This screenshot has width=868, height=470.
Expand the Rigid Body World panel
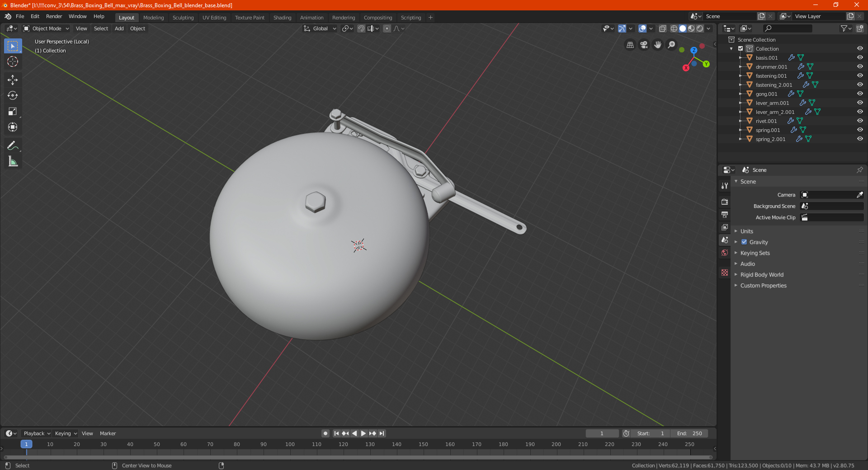coord(762,275)
